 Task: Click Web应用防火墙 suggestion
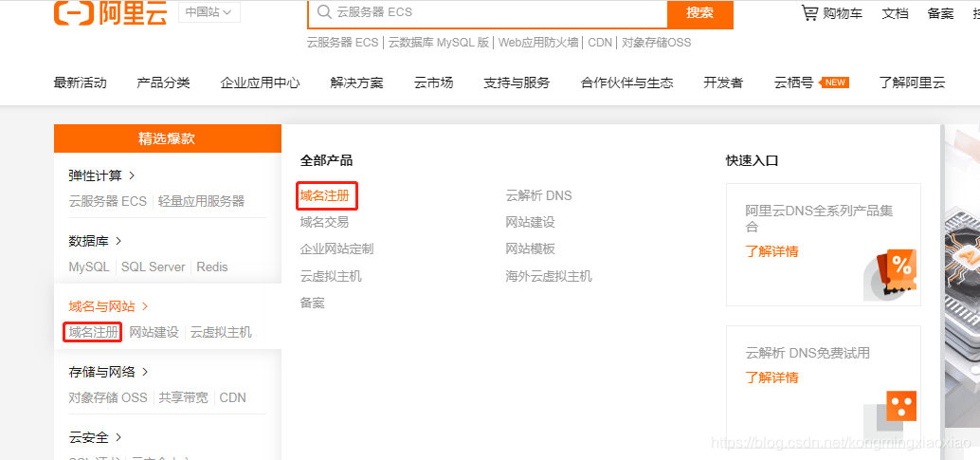pos(538,43)
